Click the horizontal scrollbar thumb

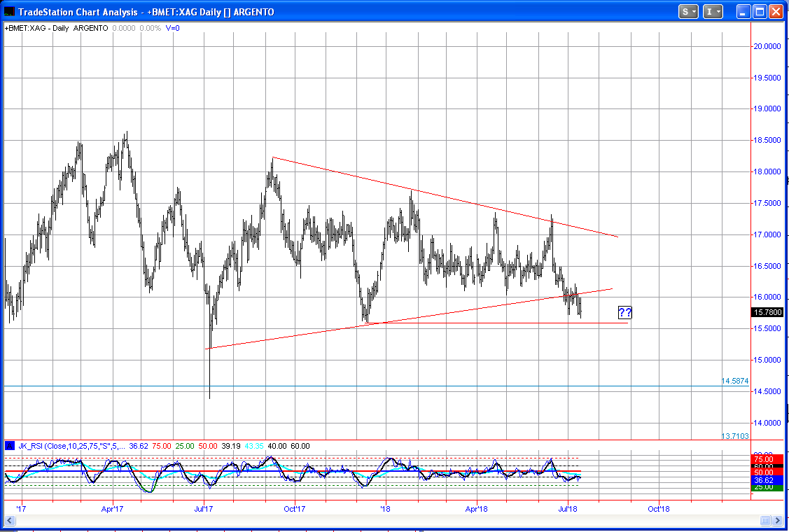pos(764,520)
